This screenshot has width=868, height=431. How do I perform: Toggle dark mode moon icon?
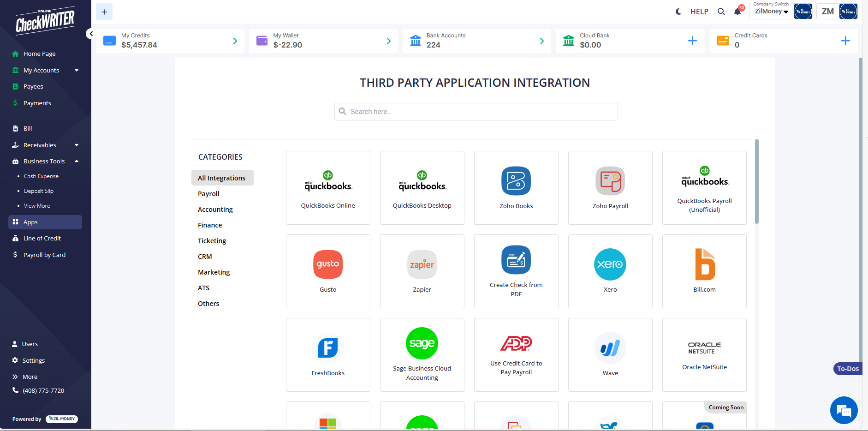678,12
